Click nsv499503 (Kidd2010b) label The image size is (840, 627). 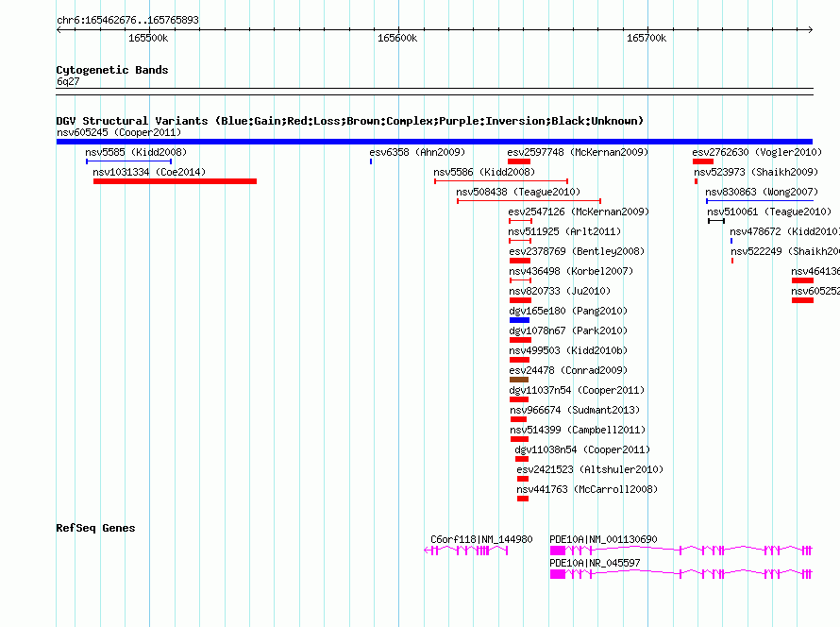click(x=568, y=350)
